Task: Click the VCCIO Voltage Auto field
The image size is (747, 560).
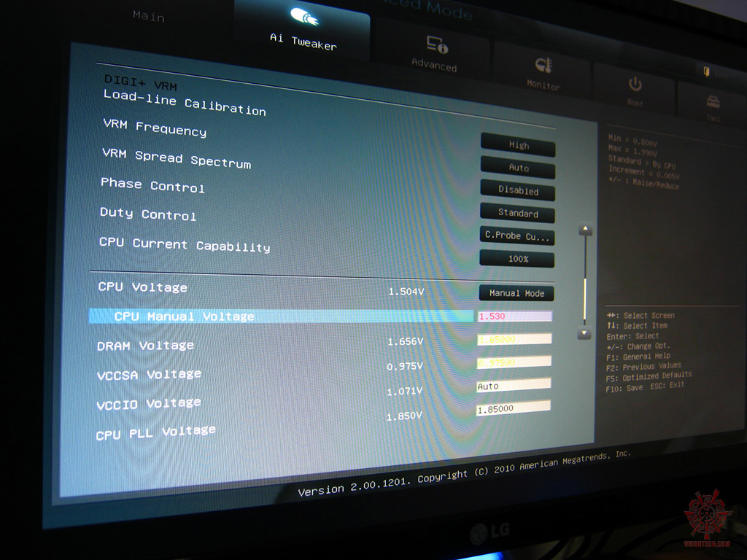Action: point(514,385)
